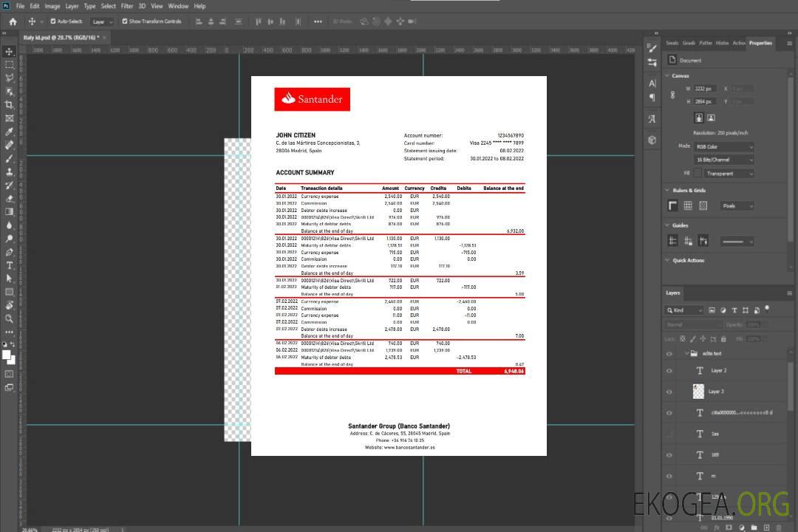Open the layer Kind filter dropdown
The image size is (798, 532).
click(x=684, y=310)
